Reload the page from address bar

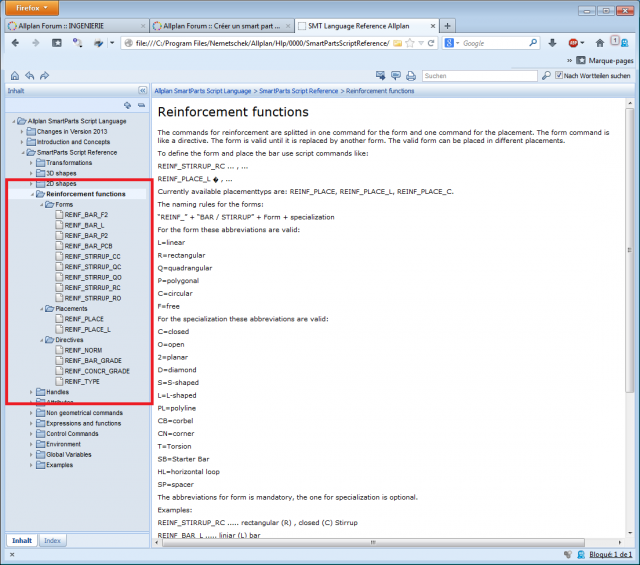[431, 43]
